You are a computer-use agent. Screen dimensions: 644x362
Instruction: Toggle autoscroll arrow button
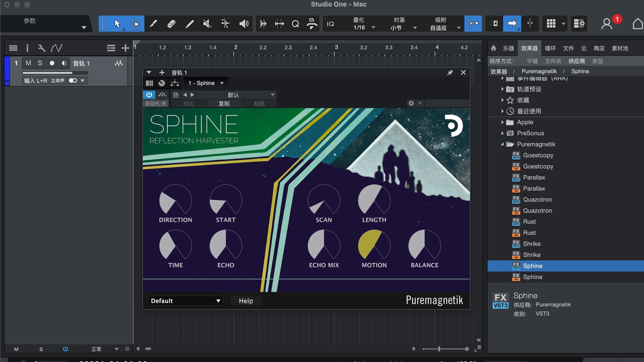pos(512,24)
